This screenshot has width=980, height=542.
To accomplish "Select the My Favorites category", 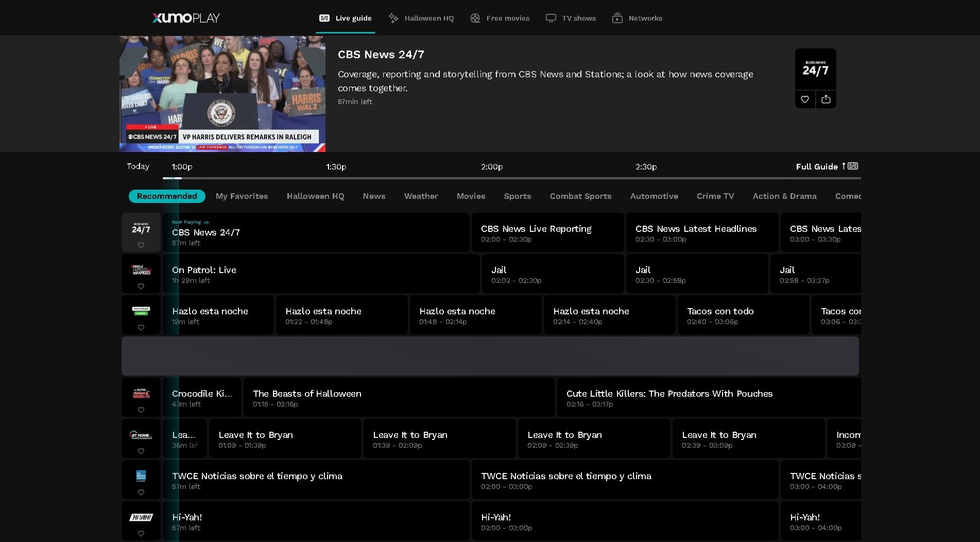I will tap(242, 196).
